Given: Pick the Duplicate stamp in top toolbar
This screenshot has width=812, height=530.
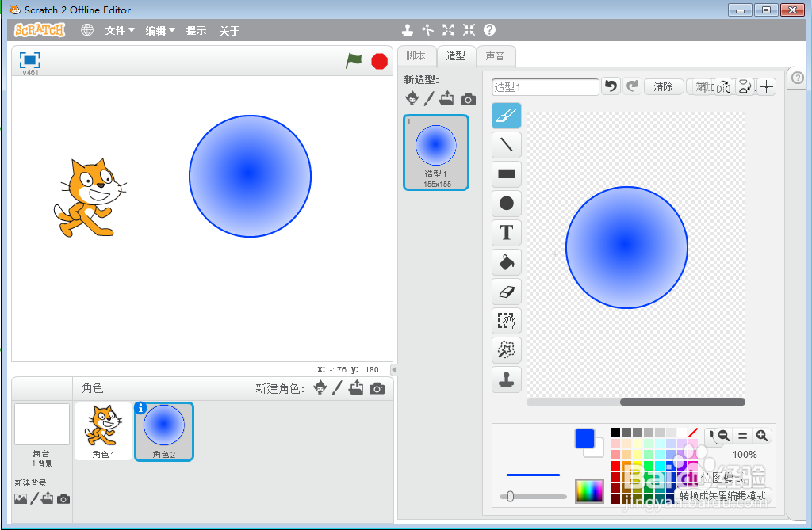Looking at the screenshot, I should pos(408,30).
